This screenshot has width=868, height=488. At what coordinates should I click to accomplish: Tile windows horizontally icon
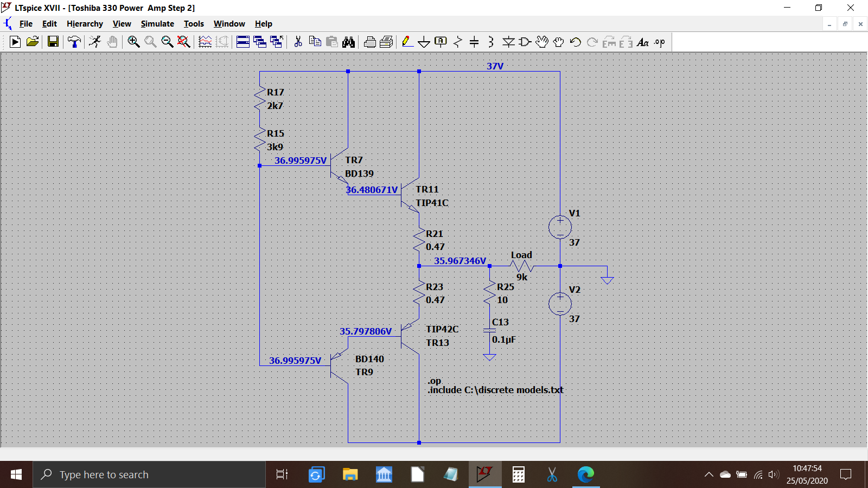[243, 42]
